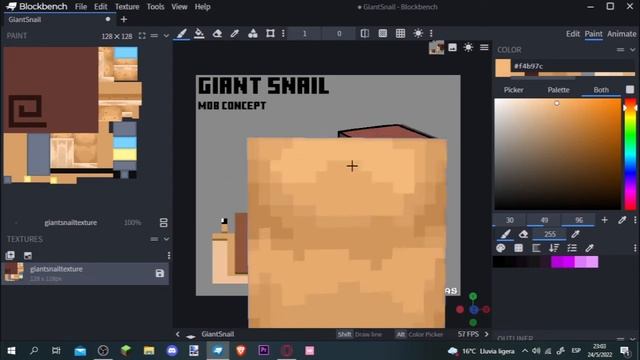
Task: Select the Paint Brush tool in top toolbar
Action: tap(182, 33)
